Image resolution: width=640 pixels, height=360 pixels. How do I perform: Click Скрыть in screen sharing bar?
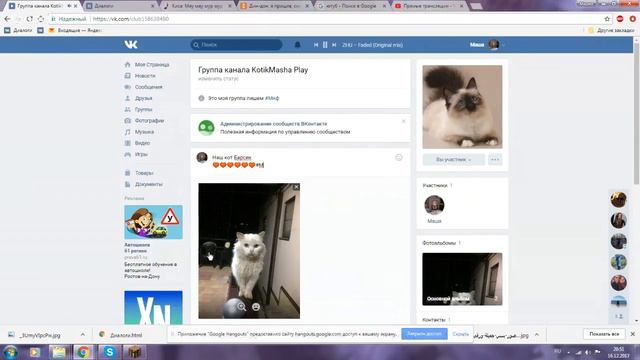(460, 334)
